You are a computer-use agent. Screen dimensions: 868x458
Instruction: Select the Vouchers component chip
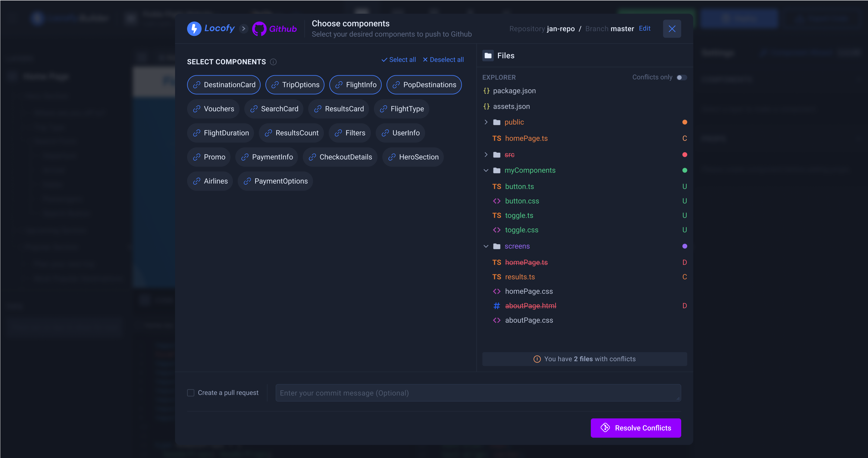(x=213, y=109)
